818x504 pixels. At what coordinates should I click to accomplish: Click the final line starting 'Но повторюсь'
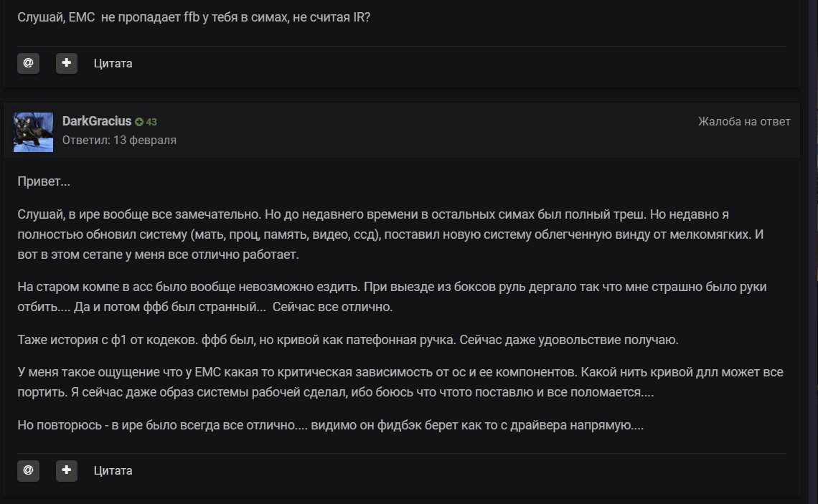330,425
